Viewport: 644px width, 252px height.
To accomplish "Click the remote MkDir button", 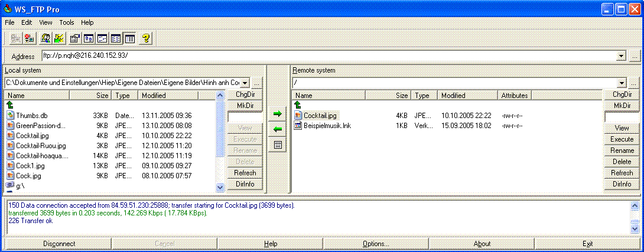I will click(622, 106).
